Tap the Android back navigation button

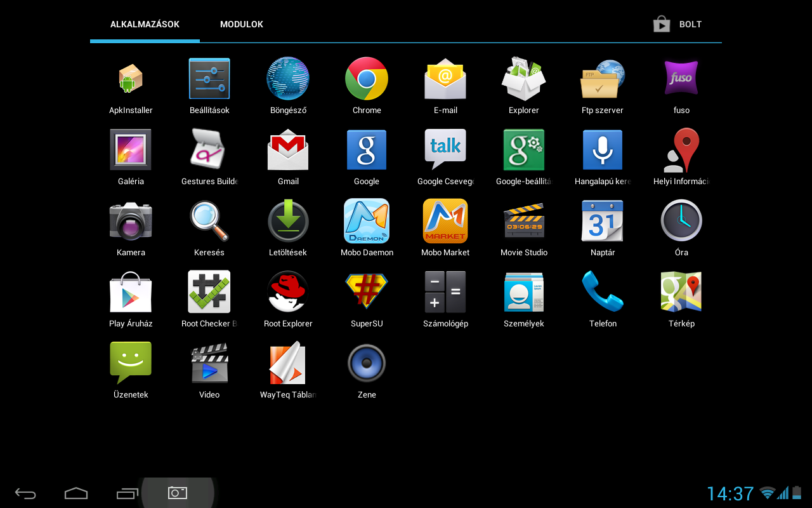pos(25,493)
